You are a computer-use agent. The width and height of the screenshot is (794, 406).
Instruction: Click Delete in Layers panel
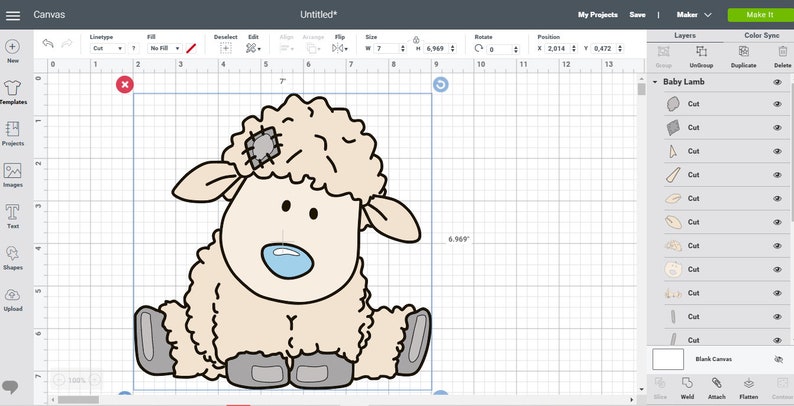click(783, 57)
